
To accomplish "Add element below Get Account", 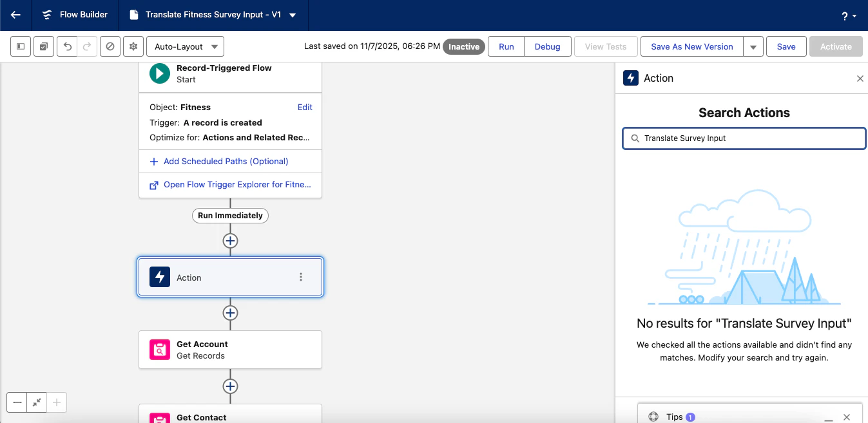I will tap(230, 386).
